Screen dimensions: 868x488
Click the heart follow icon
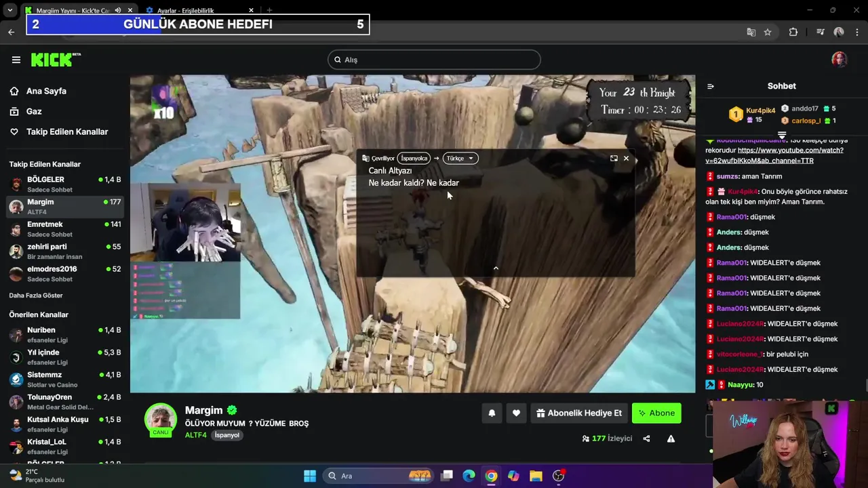tap(516, 413)
